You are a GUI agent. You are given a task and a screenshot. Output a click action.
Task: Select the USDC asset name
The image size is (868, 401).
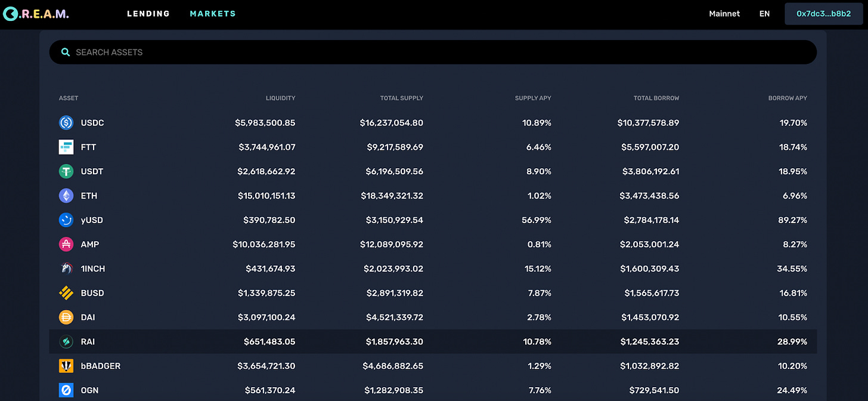(x=92, y=123)
